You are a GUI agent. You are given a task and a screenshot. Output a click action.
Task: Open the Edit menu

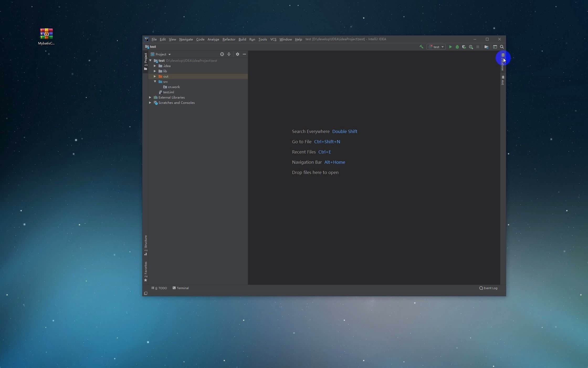point(163,39)
